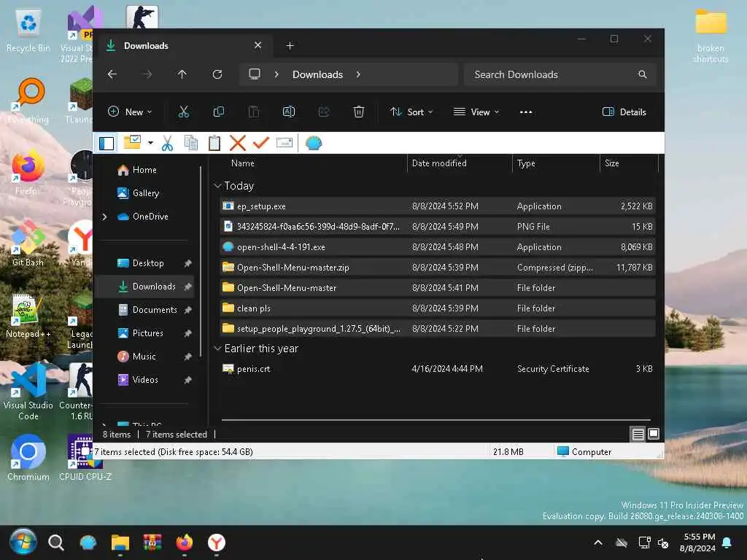Image resolution: width=747 pixels, height=560 pixels.
Task: Close the Downloads tab
Action: pos(258,45)
